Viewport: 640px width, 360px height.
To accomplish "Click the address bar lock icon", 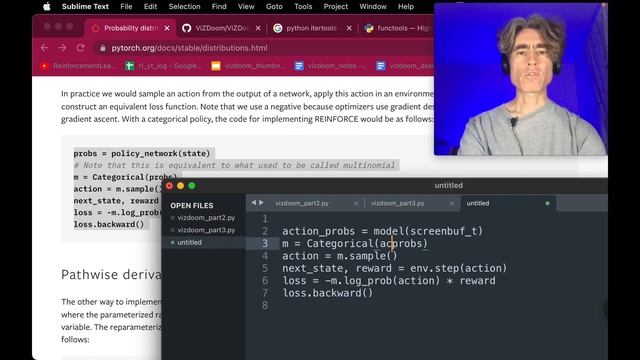I will click(102, 48).
